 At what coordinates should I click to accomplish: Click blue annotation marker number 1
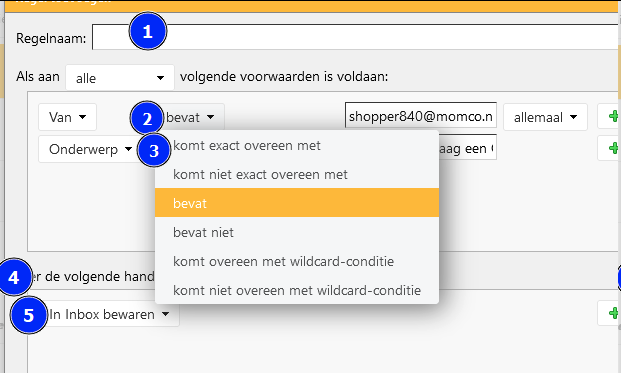click(x=148, y=31)
